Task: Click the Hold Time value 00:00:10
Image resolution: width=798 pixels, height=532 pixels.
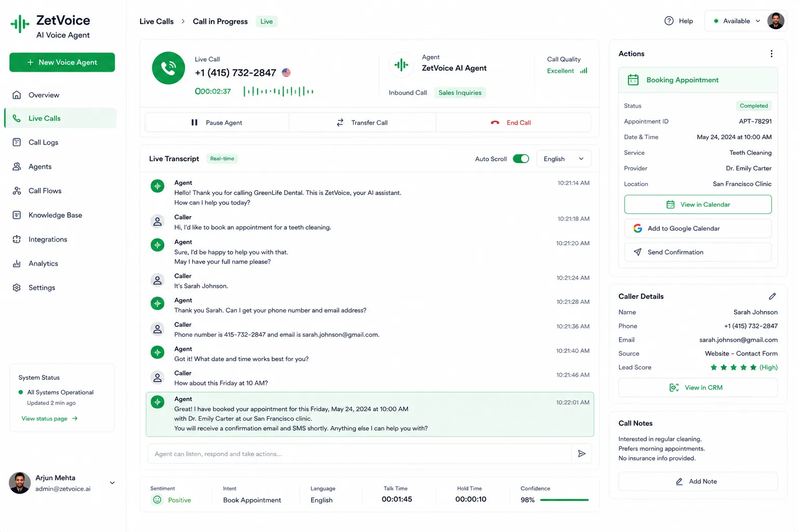Action: pyautogui.click(x=471, y=499)
